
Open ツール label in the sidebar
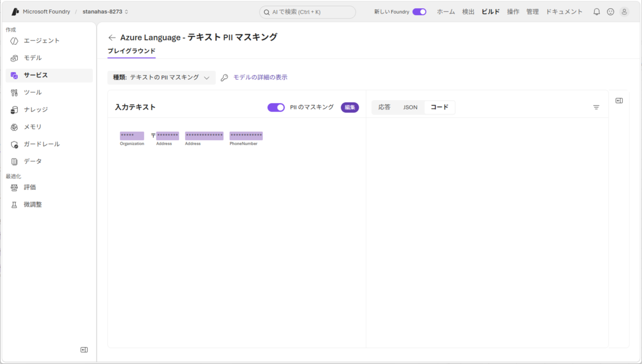(x=33, y=93)
